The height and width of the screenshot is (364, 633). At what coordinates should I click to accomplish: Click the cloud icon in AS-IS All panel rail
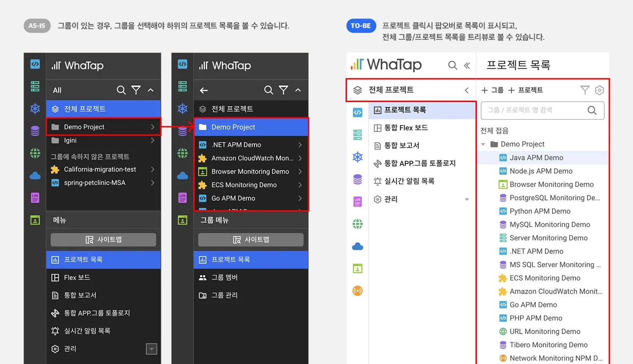point(35,175)
